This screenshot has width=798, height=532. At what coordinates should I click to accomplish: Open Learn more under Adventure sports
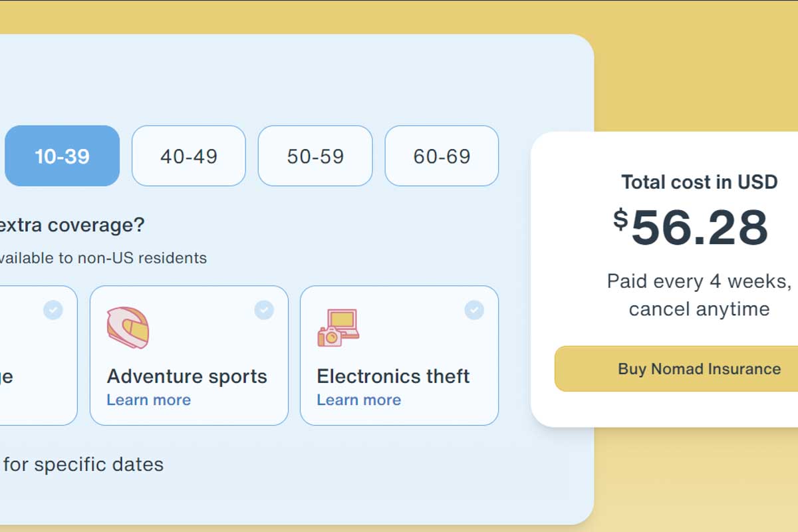(148, 400)
